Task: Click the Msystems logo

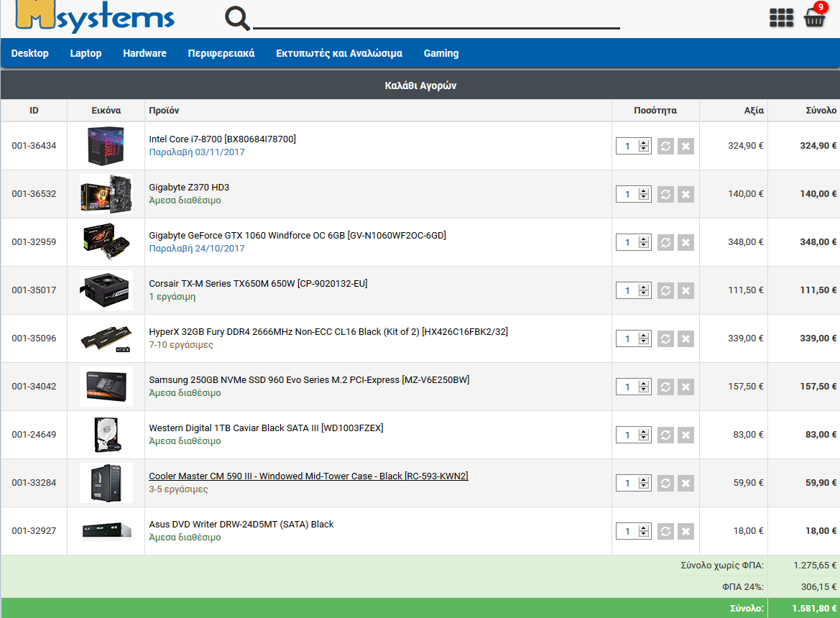Action: [x=95, y=16]
